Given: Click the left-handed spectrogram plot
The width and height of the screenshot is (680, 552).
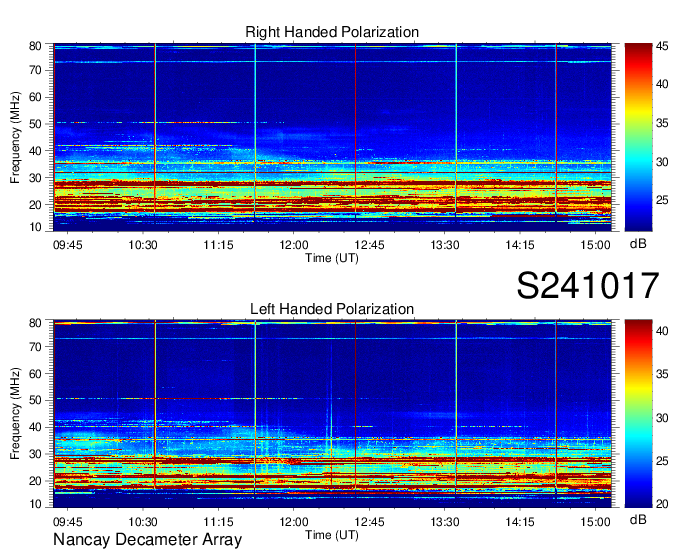Looking at the screenshot, I should click(x=332, y=414).
